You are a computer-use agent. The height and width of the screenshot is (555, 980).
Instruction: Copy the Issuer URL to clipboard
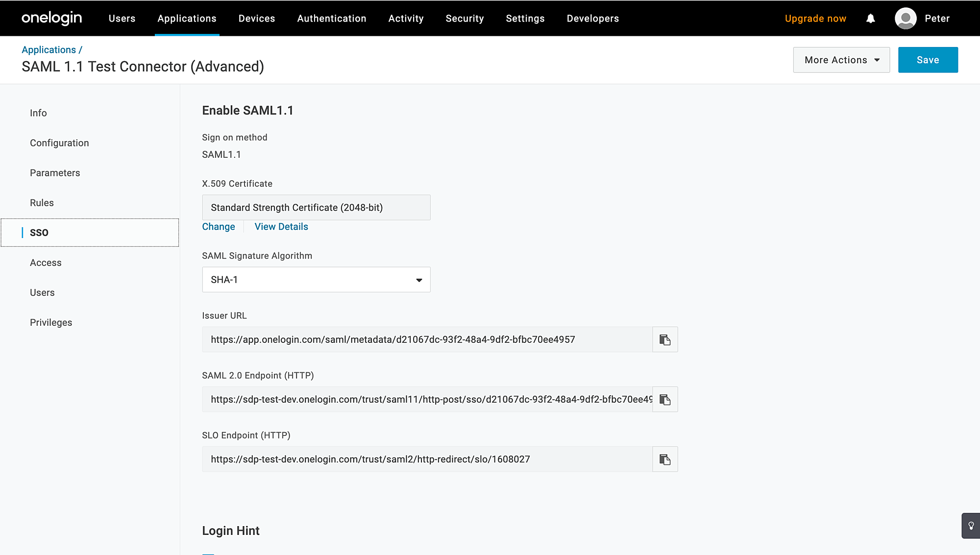(665, 339)
